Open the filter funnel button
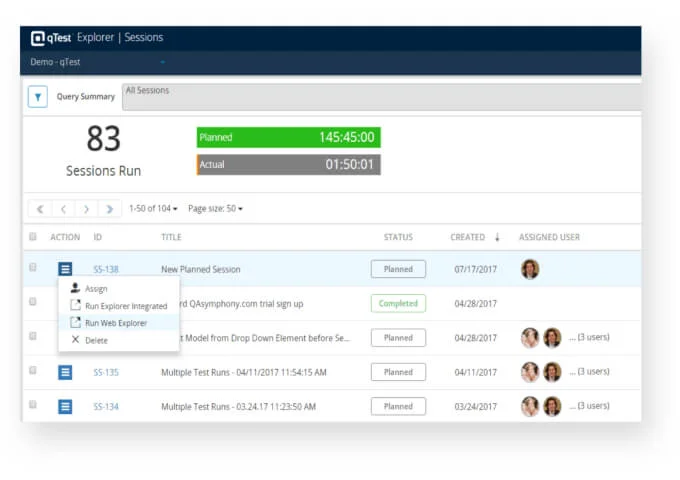The width and height of the screenshot is (680, 480). click(38, 97)
